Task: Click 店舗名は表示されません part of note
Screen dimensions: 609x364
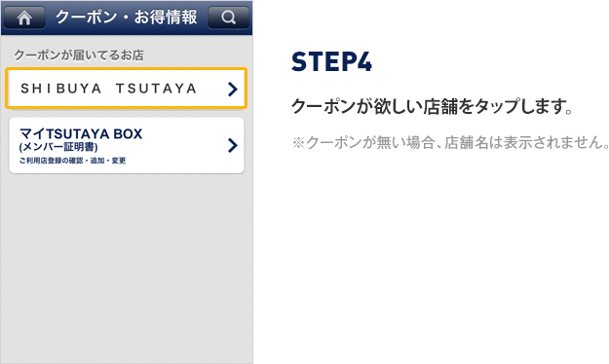Action: (x=526, y=142)
